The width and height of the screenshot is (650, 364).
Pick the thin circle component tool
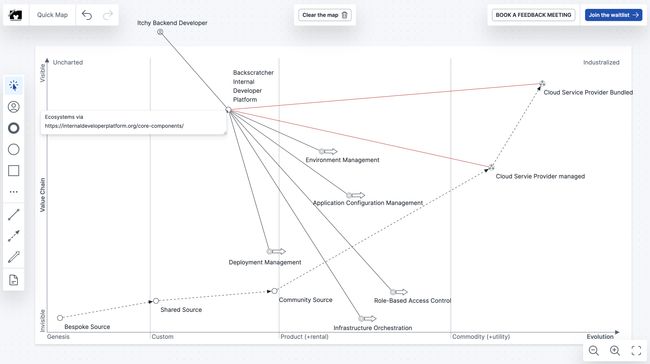coord(14,149)
